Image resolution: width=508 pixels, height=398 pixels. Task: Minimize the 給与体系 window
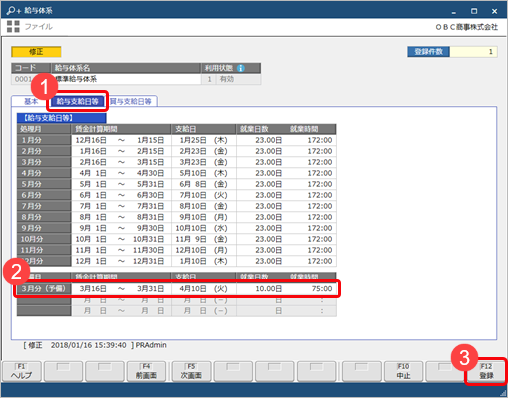click(454, 11)
